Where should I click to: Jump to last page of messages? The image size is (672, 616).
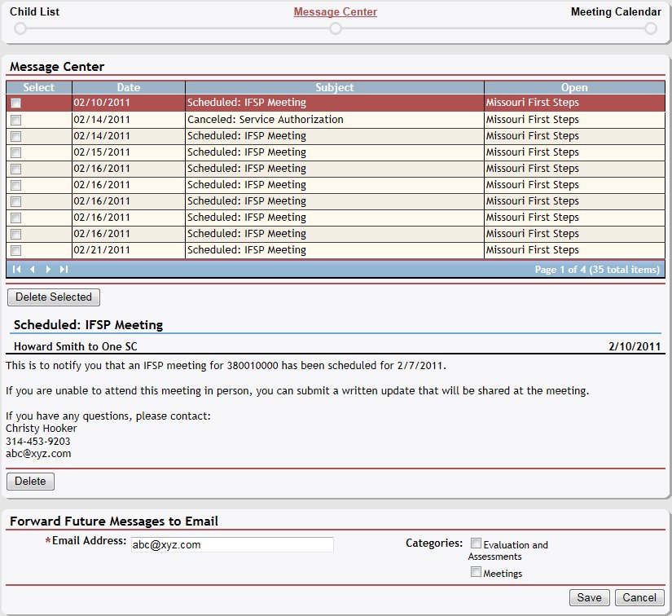click(x=64, y=269)
